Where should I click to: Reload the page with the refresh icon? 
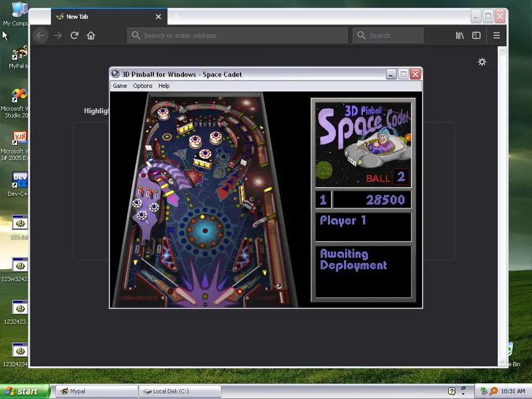74,35
